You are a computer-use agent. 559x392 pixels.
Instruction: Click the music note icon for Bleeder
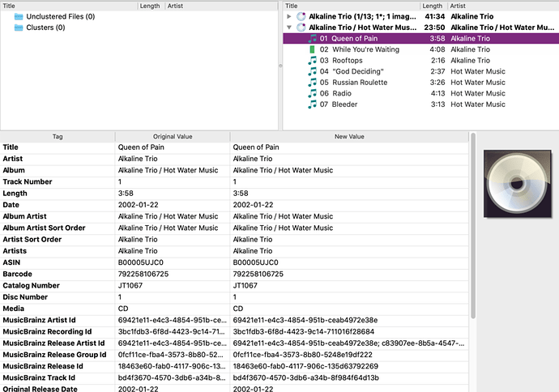click(x=312, y=104)
